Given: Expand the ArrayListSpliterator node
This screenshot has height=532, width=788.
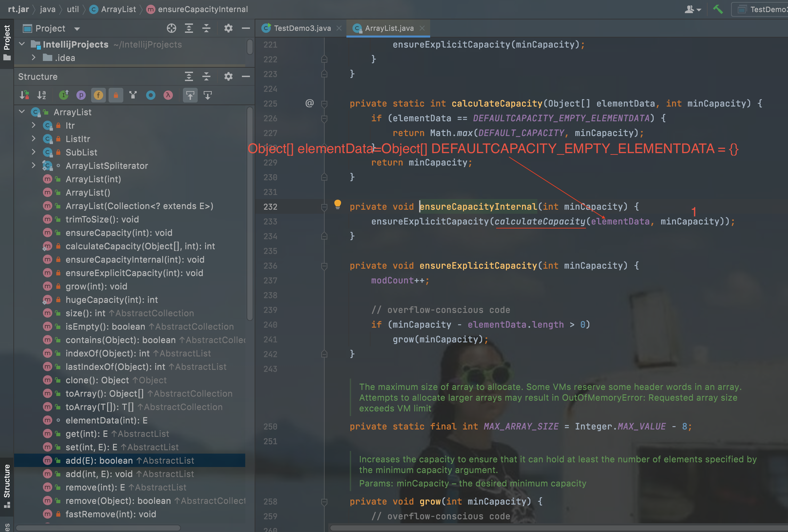Looking at the screenshot, I should click(34, 165).
